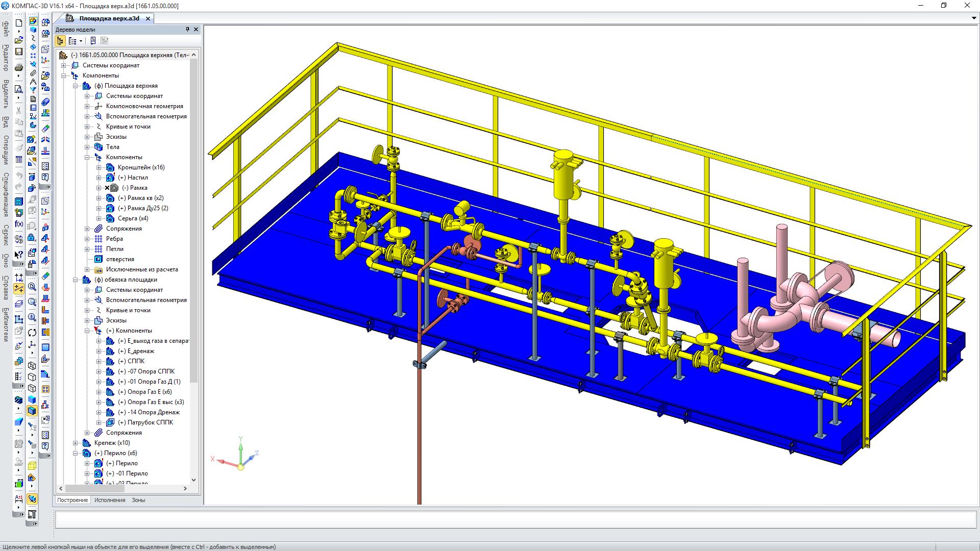
Task: Open the tree composition dropdown arrow
Action: pyautogui.click(x=81, y=41)
